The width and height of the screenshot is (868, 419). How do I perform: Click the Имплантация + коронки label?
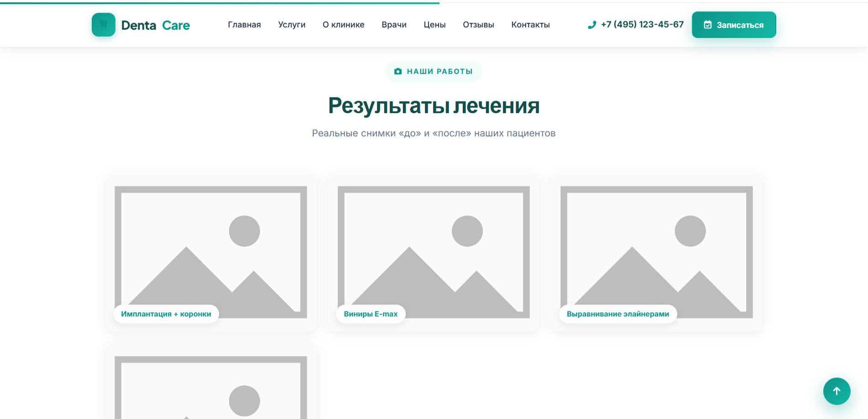pyautogui.click(x=166, y=314)
